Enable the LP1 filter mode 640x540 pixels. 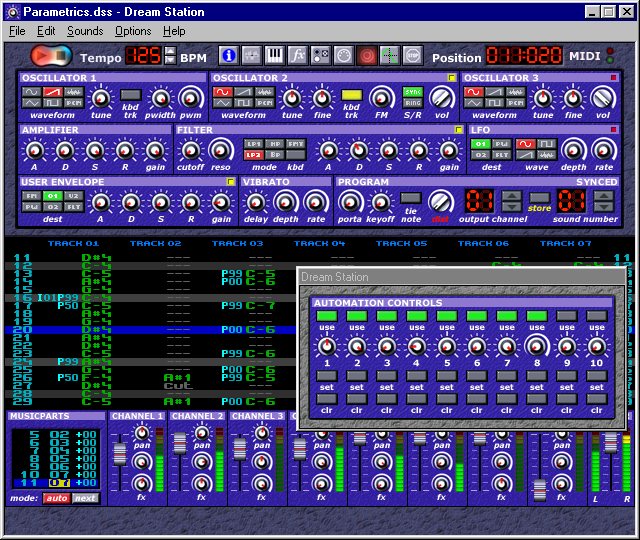pyautogui.click(x=253, y=144)
